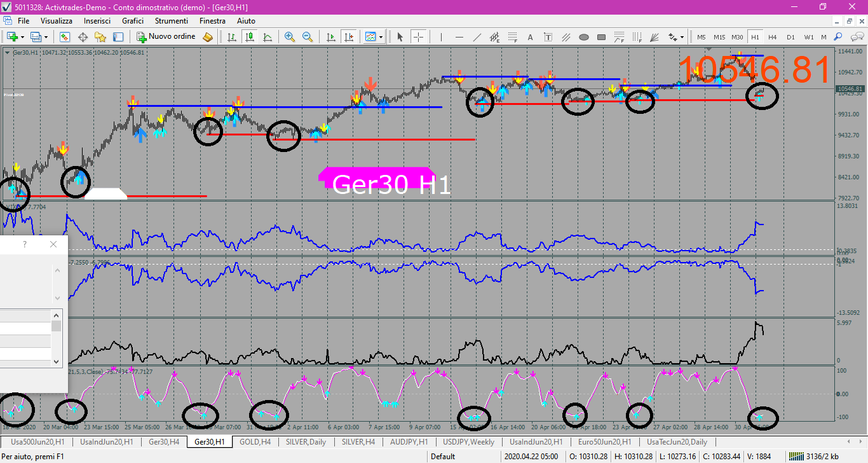Switch to W1 timeframe
This screenshot has width=868, height=463.
(808, 37)
